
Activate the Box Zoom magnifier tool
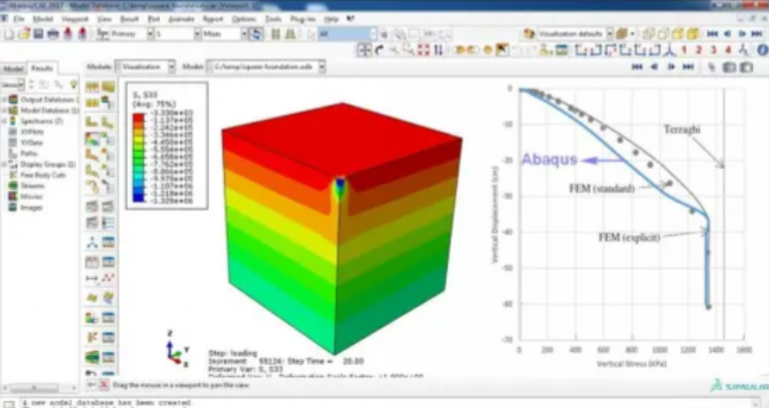(x=408, y=50)
